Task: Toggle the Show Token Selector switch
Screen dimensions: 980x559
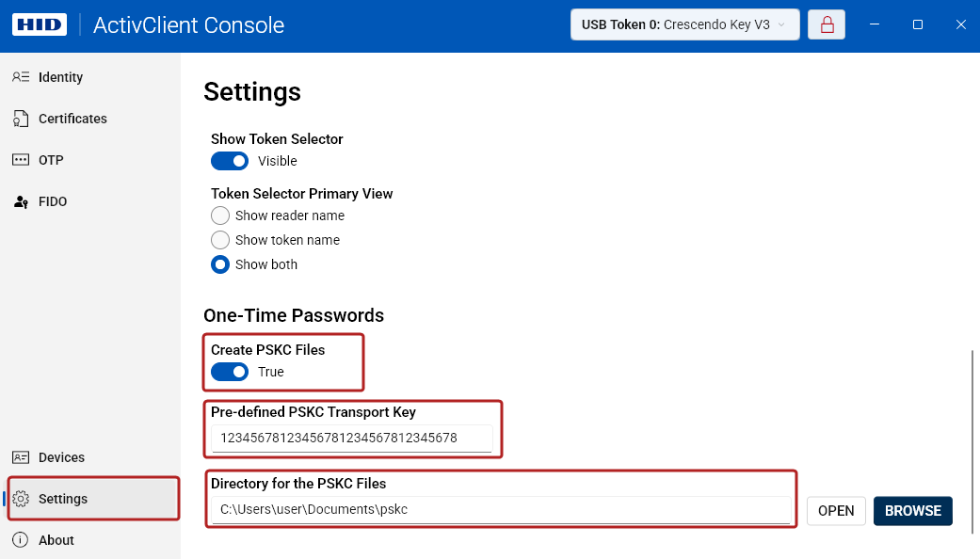Action: coord(230,161)
